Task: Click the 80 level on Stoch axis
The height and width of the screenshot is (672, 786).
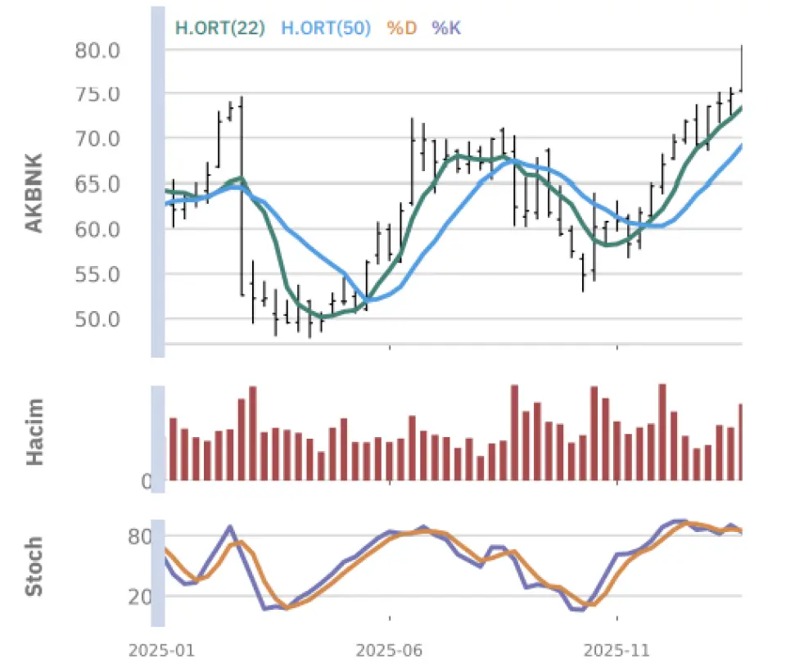Action: click(140, 538)
